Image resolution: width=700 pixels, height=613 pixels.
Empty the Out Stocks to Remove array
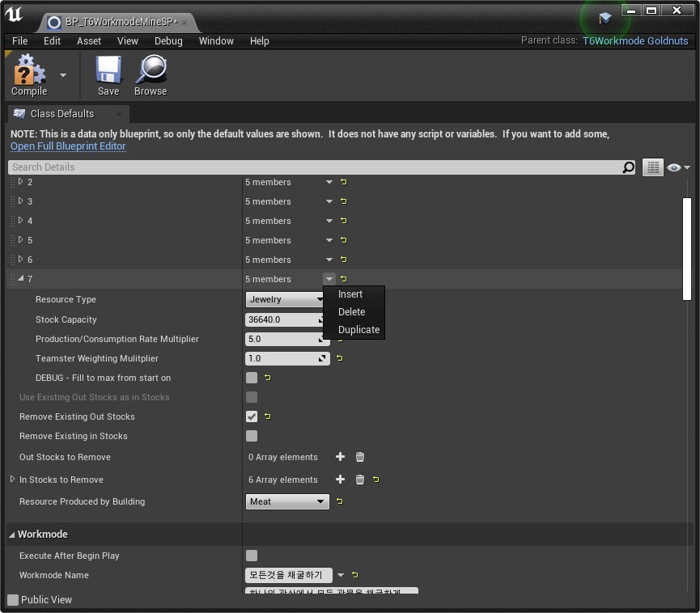click(x=360, y=457)
